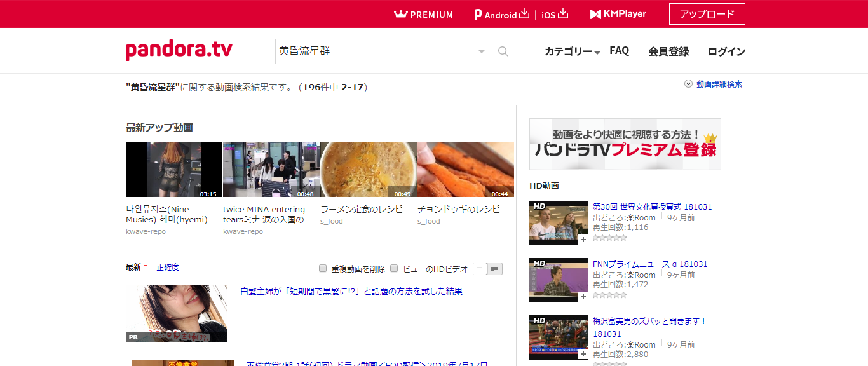Sort results by 正確度

click(168, 268)
